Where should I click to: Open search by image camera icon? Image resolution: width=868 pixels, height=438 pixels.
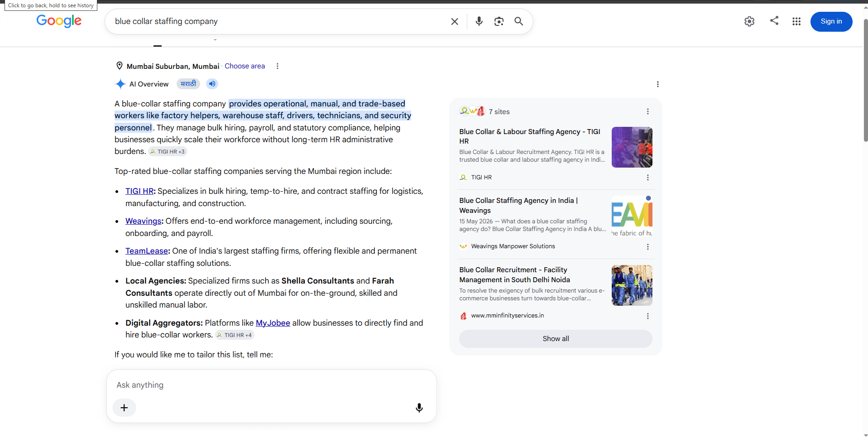[499, 21]
